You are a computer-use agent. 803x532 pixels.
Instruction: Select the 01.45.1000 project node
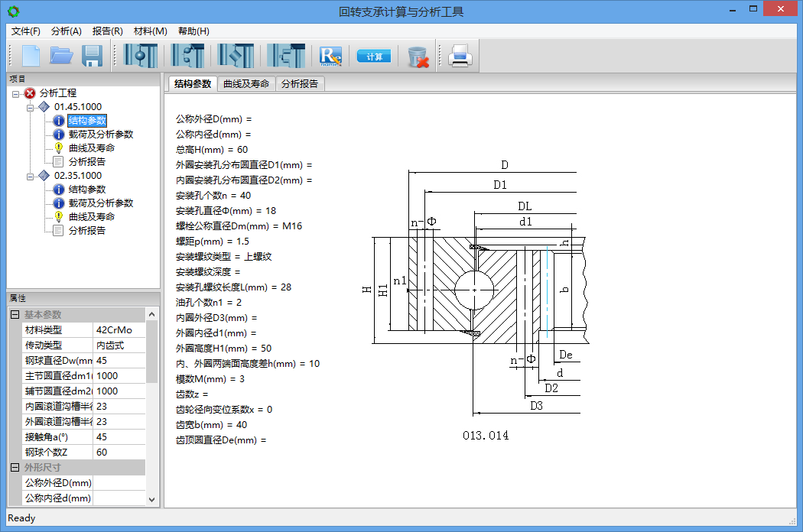[78, 107]
